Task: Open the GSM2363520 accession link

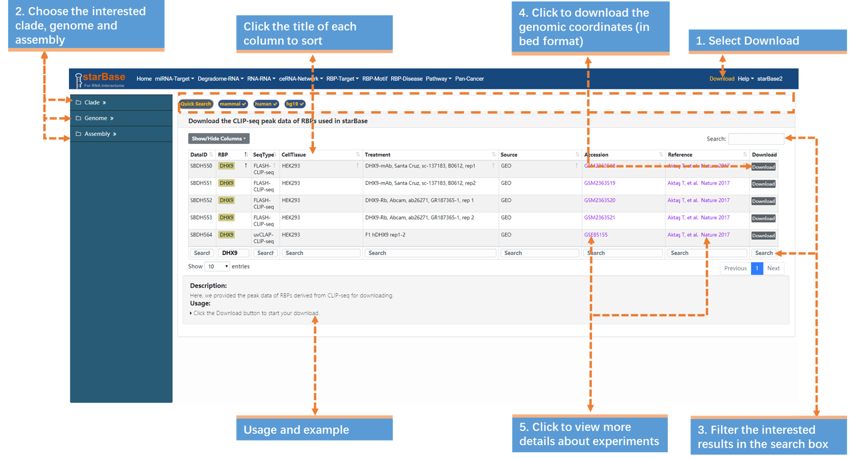Action: click(599, 201)
